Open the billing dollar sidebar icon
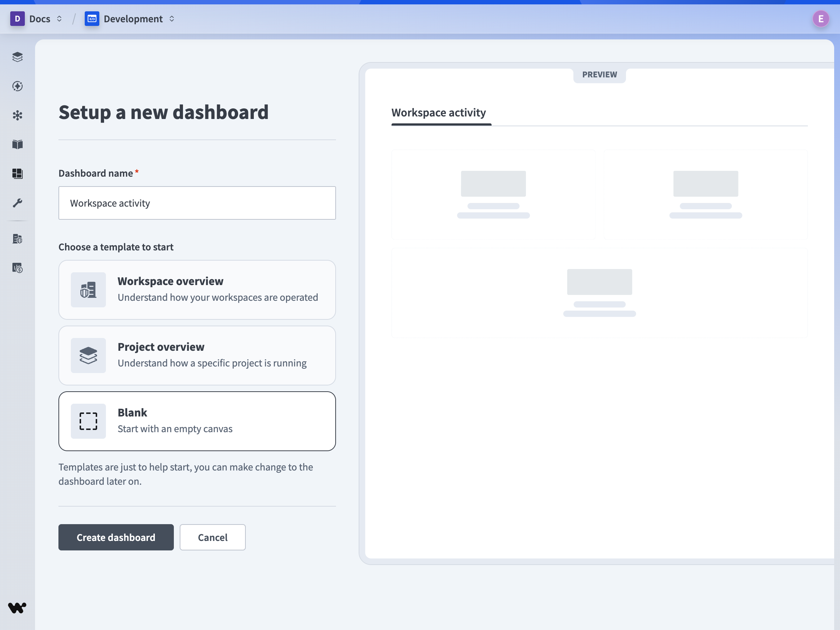This screenshot has width=840, height=630. [x=18, y=268]
